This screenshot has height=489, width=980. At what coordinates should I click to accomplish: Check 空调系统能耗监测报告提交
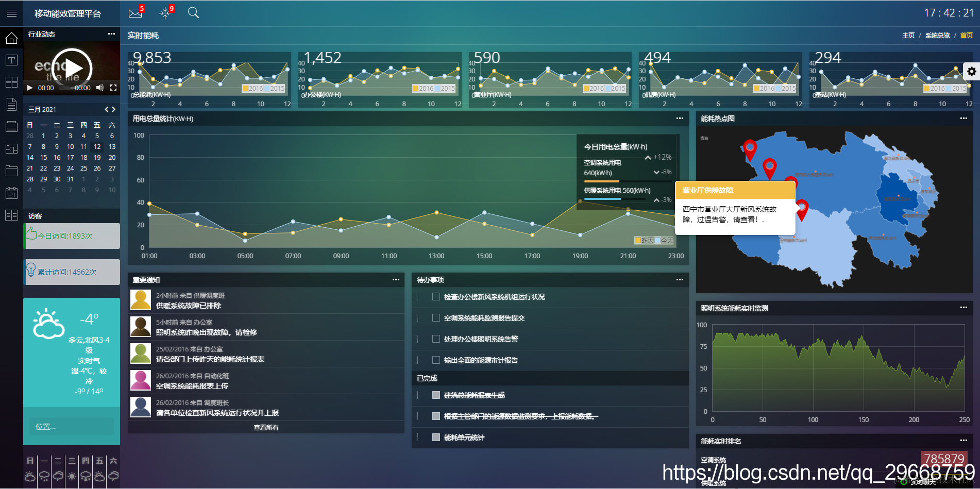pyautogui.click(x=436, y=318)
